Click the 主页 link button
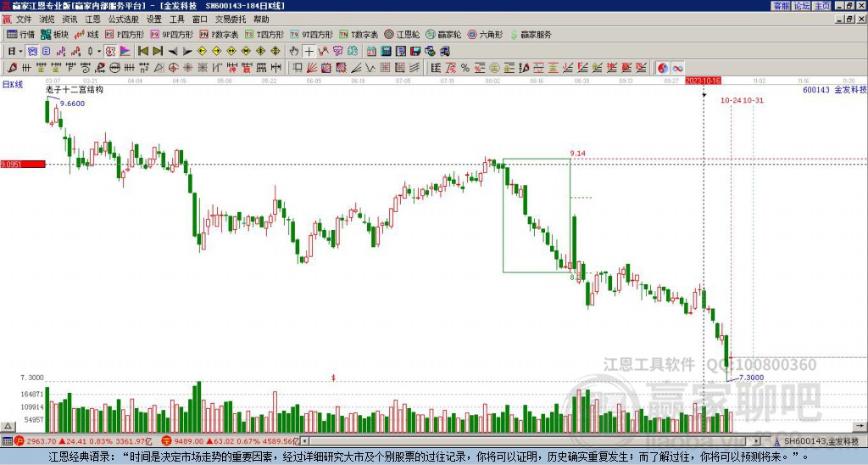The image size is (868, 465). pos(821,6)
